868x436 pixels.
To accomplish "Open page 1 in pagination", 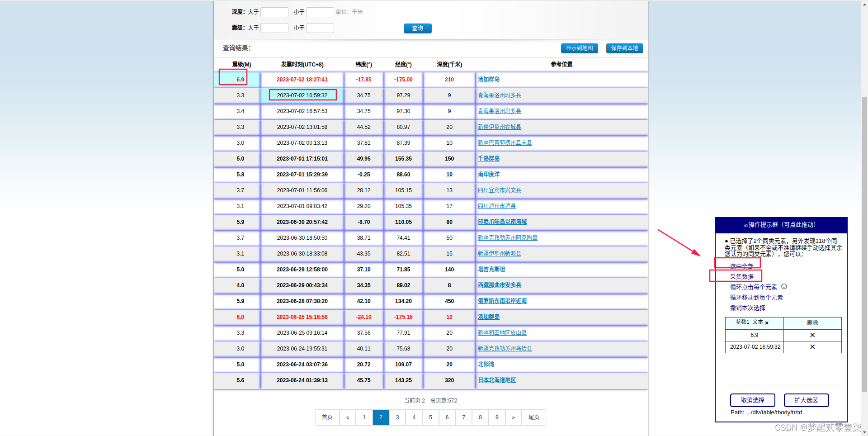I will click(364, 417).
